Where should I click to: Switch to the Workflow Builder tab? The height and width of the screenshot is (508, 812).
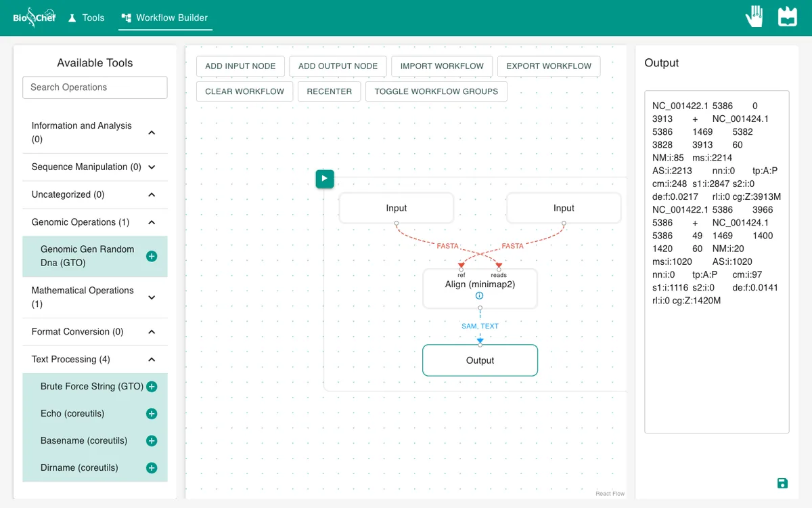click(165, 18)
